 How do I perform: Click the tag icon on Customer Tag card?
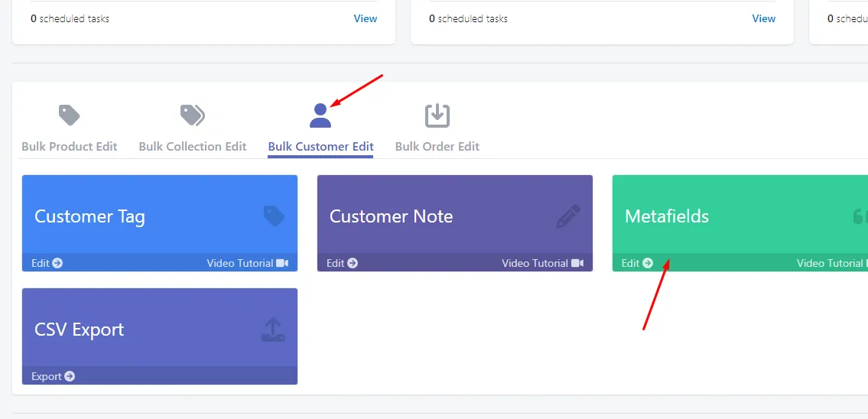[x=274, y=216]
